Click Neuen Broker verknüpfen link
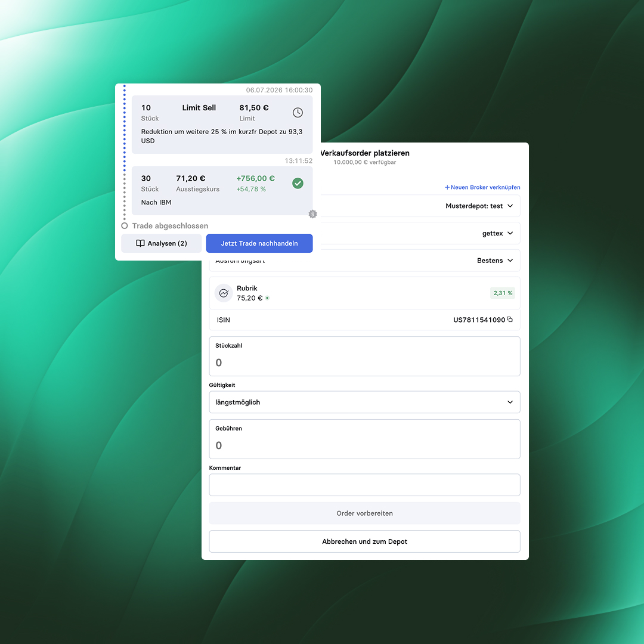Image resolution: width=644 pixels, height=644 pixels. 482,187
